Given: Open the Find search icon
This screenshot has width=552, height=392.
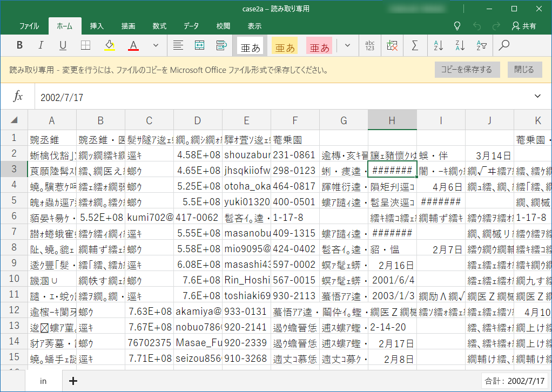Looking at the screenshot, I should coord(504,45).
